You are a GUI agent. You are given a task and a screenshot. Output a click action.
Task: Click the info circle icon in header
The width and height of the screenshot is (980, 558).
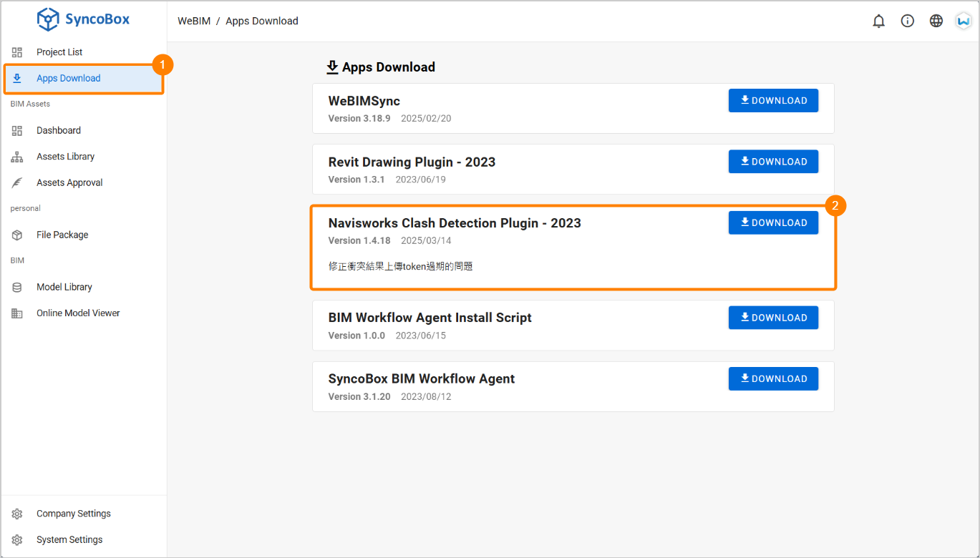pos(907,21)
